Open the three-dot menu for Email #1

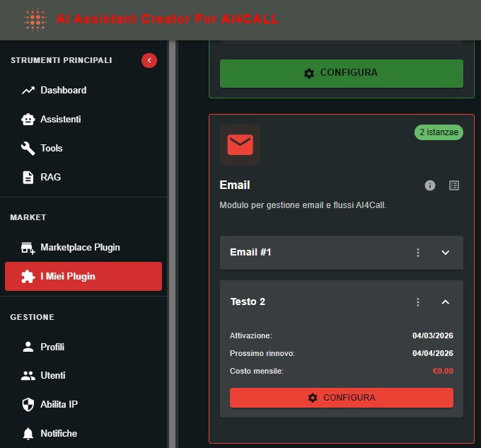(418, 253)
